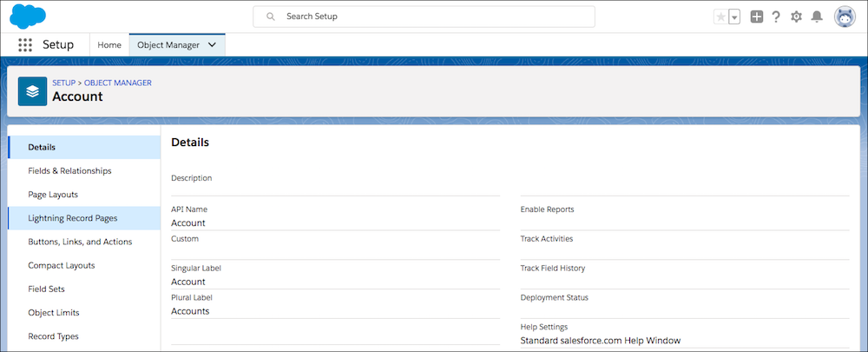
Task: Open Buttons, Links, and Actions
Action: 84,242
